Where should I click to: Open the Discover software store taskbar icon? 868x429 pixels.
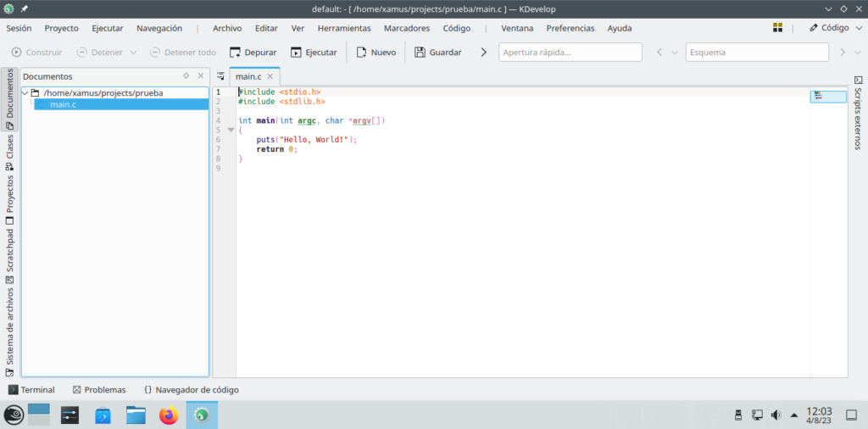coord(103,415)
